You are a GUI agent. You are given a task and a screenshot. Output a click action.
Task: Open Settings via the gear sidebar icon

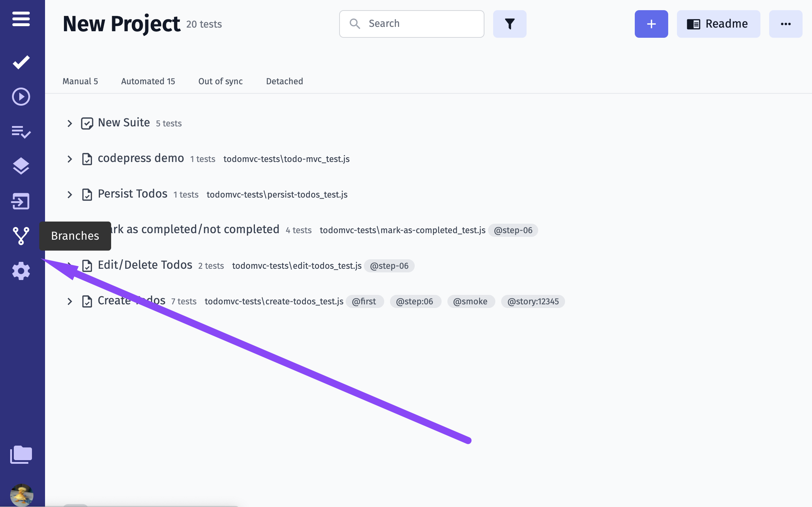[x=21, y=271]
